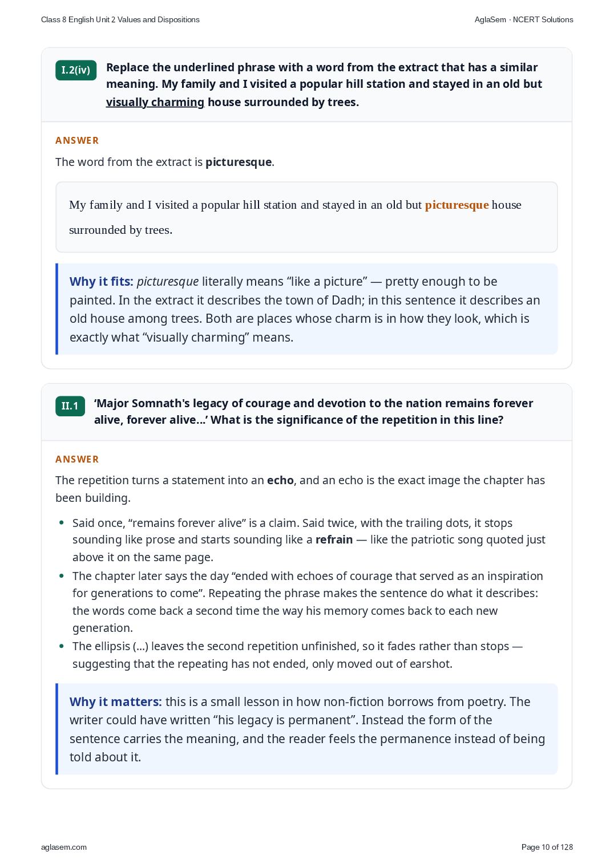Click the second ANSWER label

[77, 459]
